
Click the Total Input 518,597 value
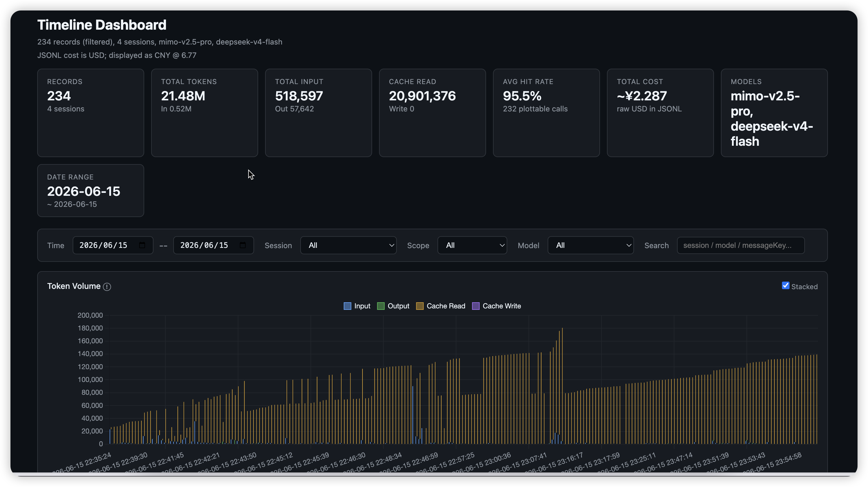(299, 96)
